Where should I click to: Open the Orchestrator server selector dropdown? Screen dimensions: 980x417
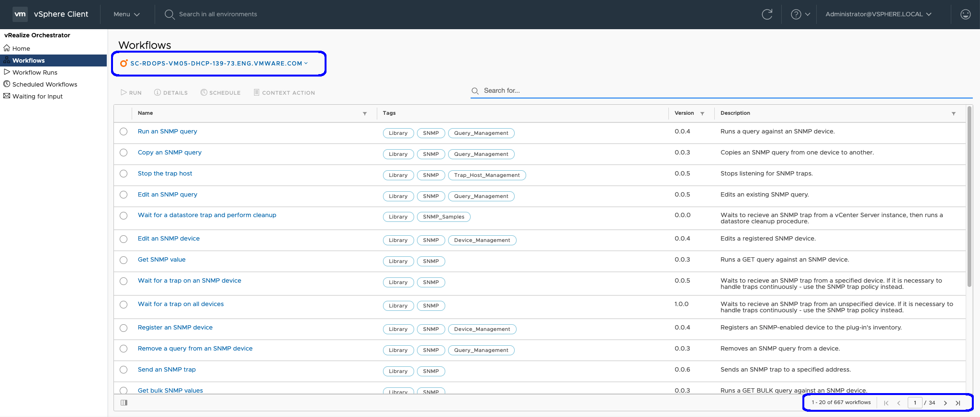(x=219, y=63)
